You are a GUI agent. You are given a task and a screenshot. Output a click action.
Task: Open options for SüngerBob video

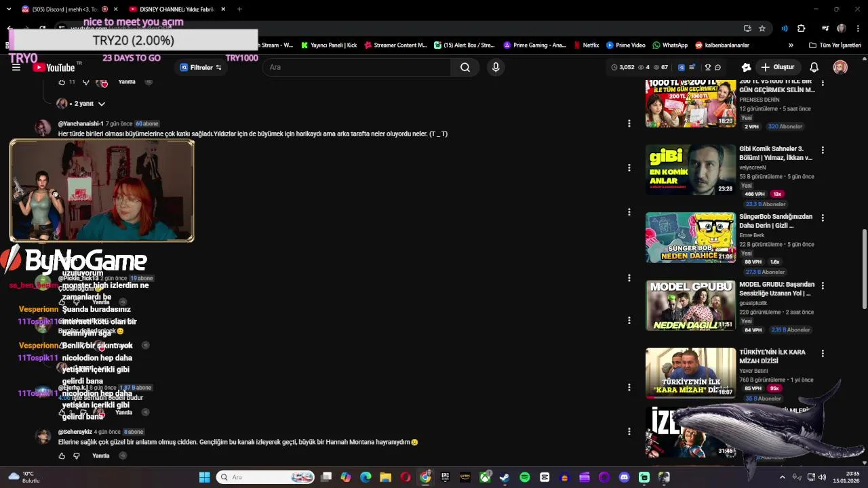823,218
